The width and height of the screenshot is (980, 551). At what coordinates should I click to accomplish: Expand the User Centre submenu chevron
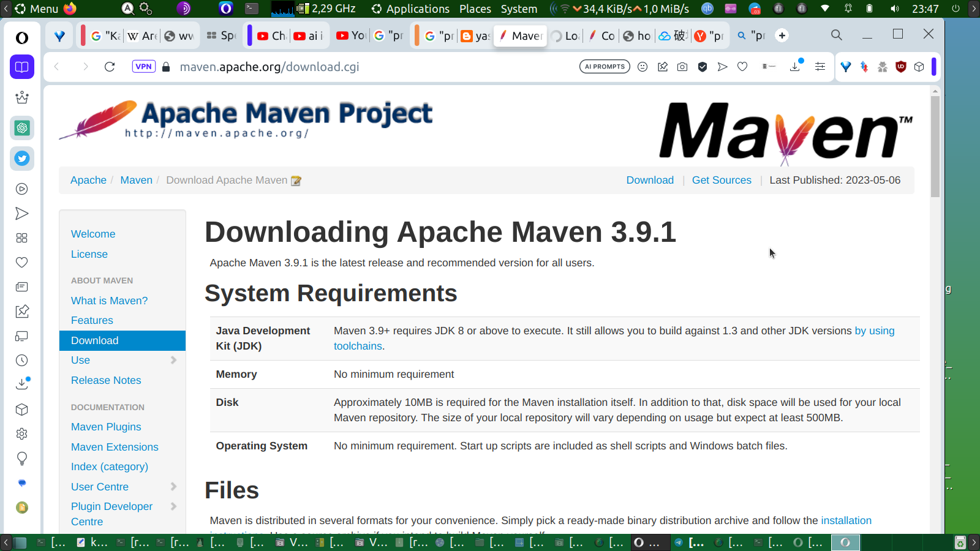(x=173, y=487)
